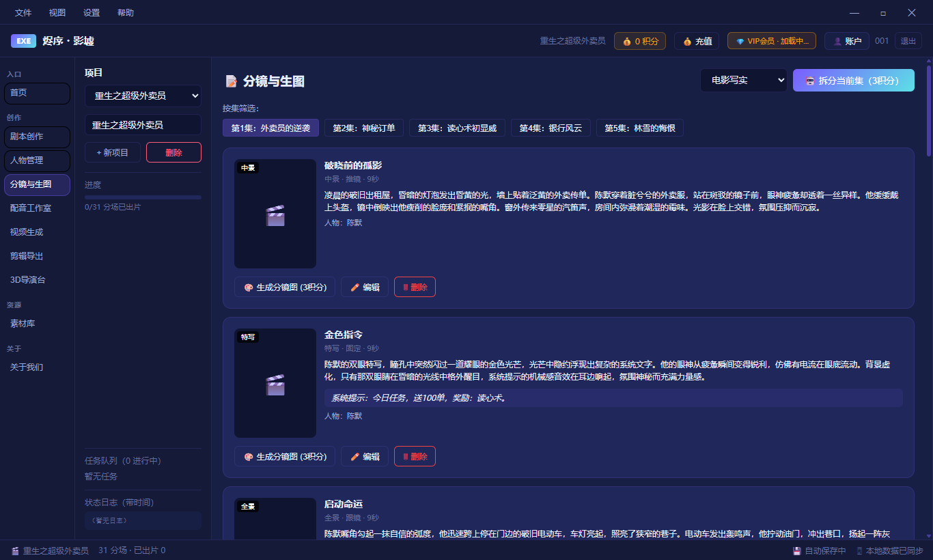The height and width of the screenshot is (560, 933).
Task: Filter by 第2集：神秘订单
Action: click(364, 128)
